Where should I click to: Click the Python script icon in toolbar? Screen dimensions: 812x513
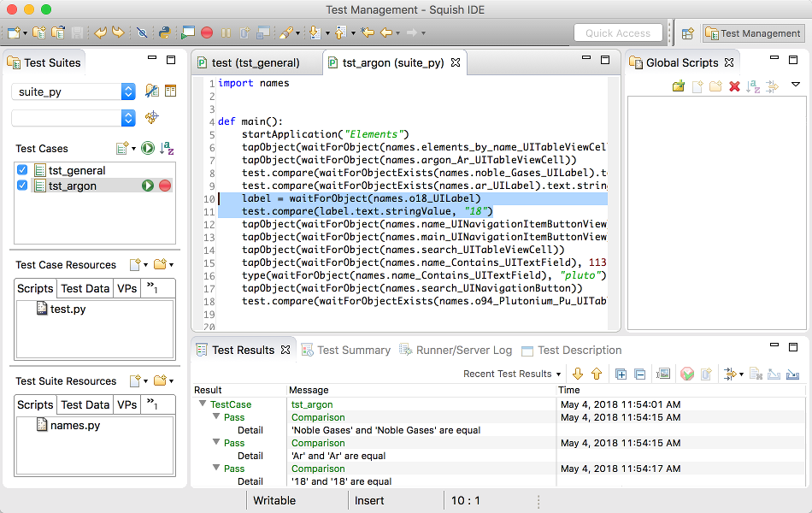(164, 33)
